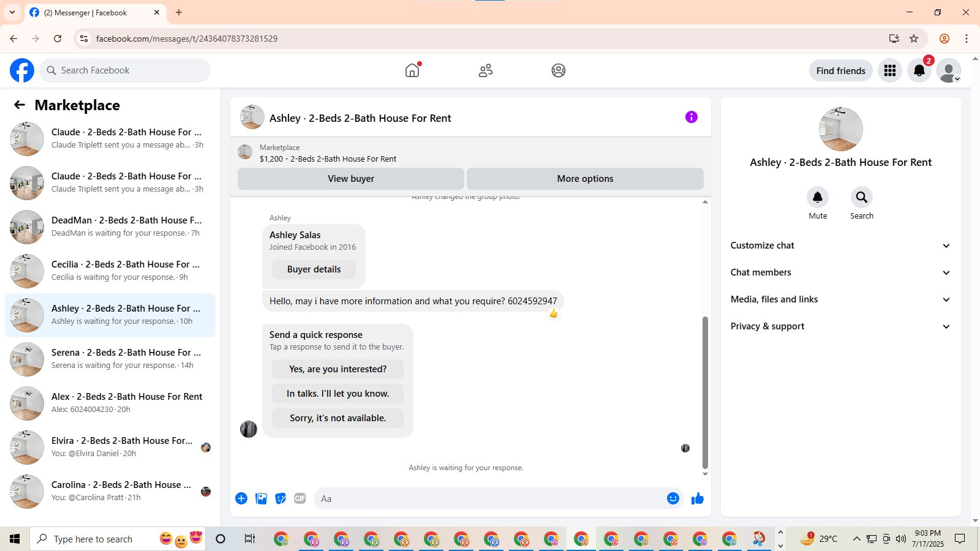Expand Customize chat section
The height and width of the screenshot is (551, 980).
(x=840, y=246)
